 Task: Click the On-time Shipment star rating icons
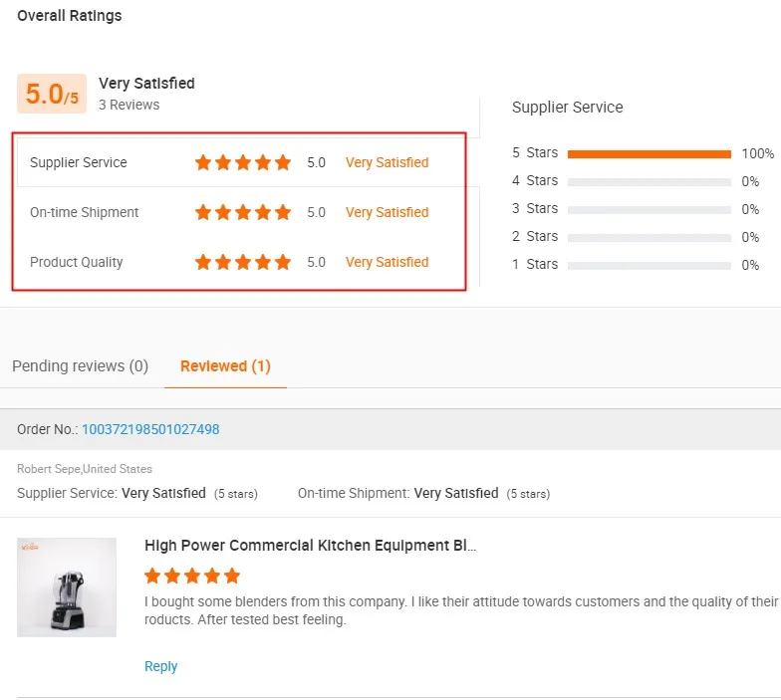coord(243,212)
